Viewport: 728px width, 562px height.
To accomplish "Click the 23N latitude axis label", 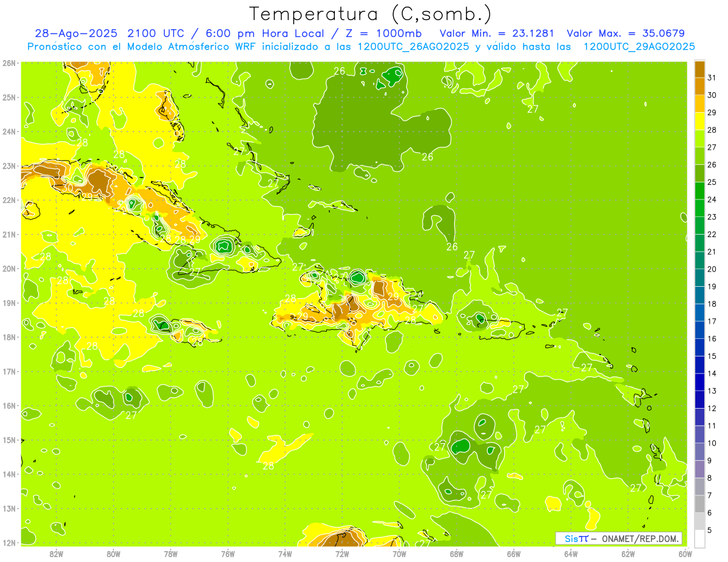I will [x=9, y=166].
